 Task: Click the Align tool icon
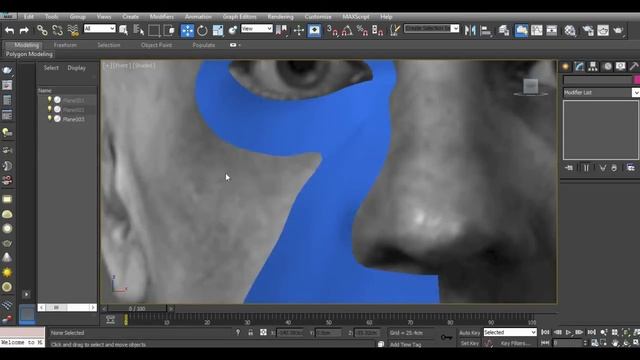[x=486, y=31]
